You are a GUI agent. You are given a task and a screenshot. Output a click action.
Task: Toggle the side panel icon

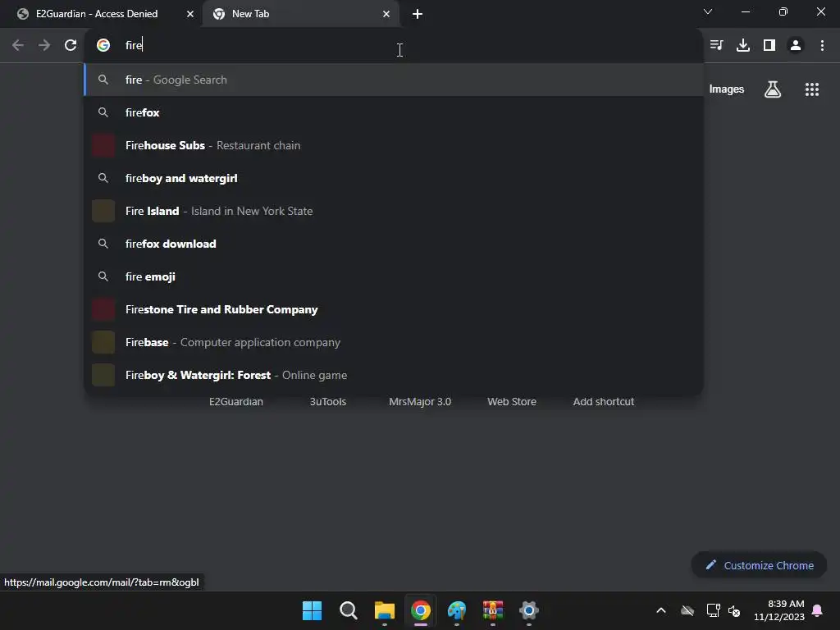tap(769, 46)
